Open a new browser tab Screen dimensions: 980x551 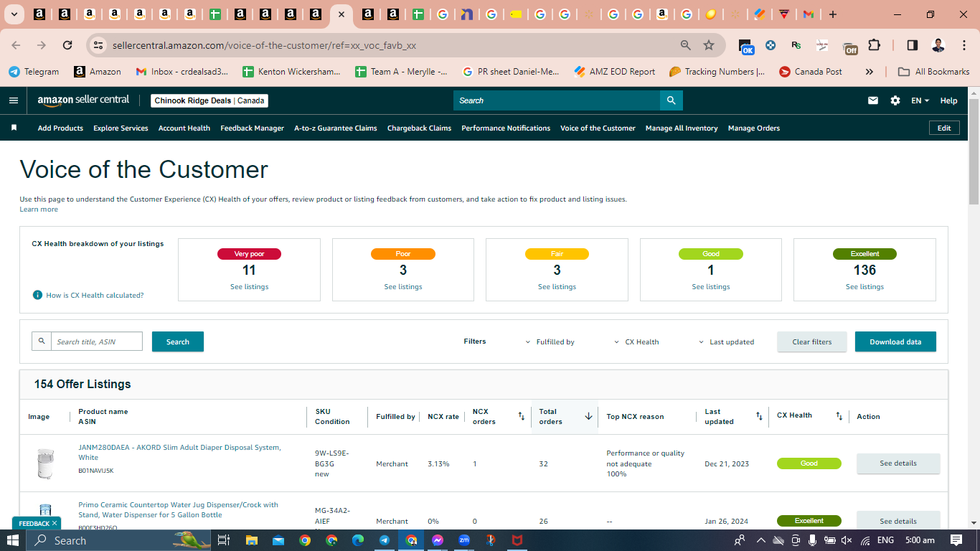[832, 14]
